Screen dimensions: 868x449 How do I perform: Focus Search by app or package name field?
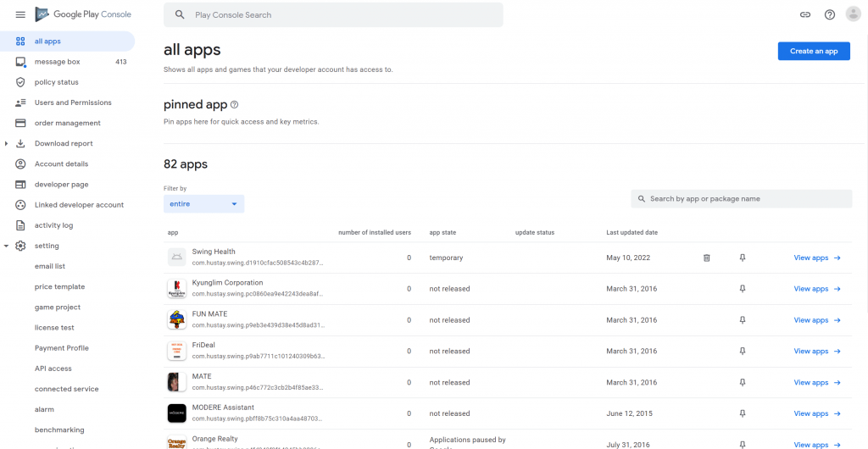(741, 199)
